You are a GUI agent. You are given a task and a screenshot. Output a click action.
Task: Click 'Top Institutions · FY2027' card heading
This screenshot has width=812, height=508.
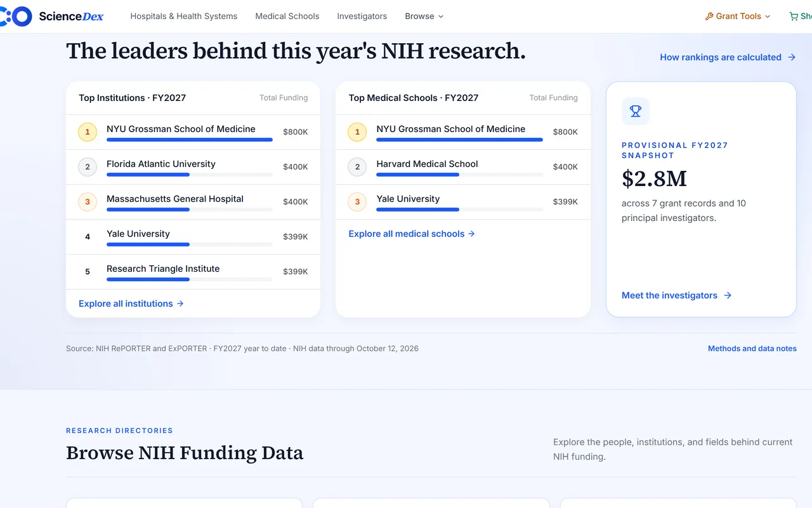(132, 98)
